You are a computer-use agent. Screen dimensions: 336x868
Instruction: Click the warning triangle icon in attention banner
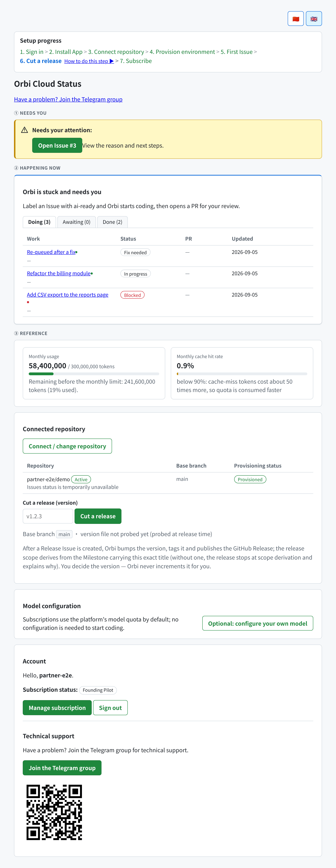coord(25,130)
